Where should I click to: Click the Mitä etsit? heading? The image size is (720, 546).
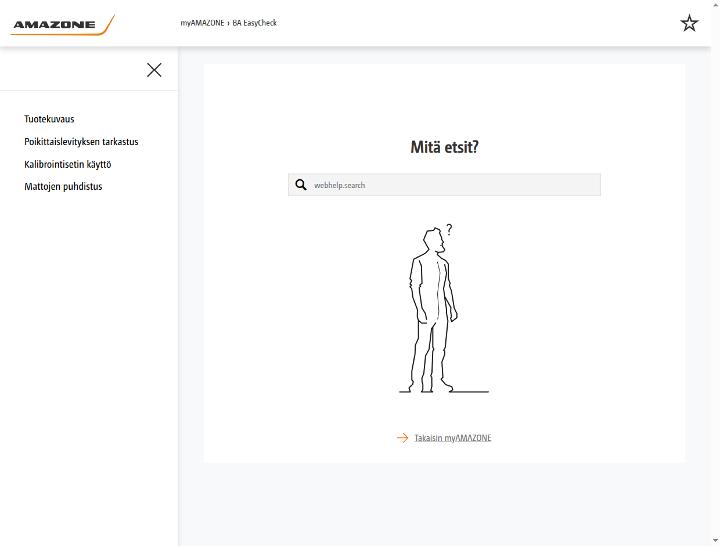[x=444, y=147]
